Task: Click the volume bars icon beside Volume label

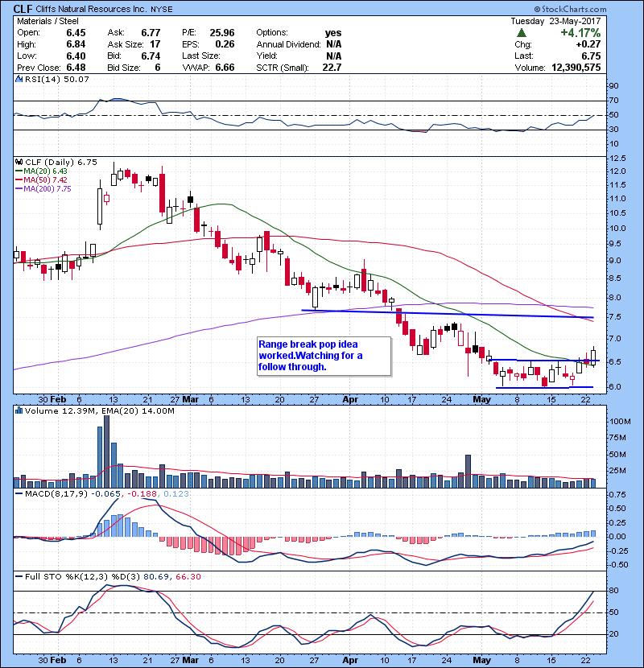Action: [x=19, y=410]
